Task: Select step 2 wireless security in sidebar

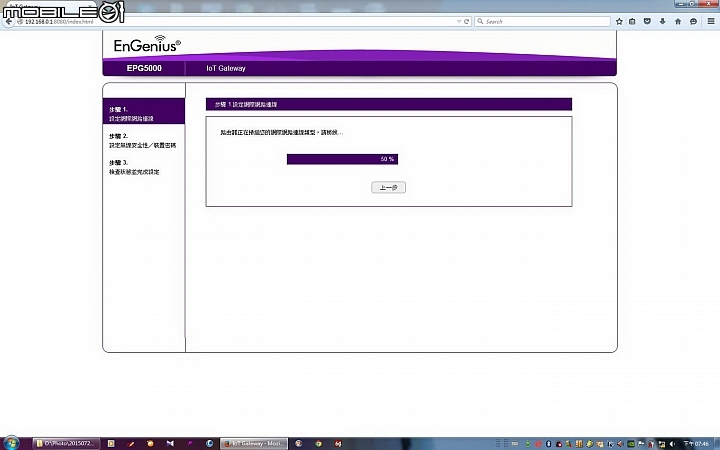Action: pyautogui.click(x=143, y=141)
